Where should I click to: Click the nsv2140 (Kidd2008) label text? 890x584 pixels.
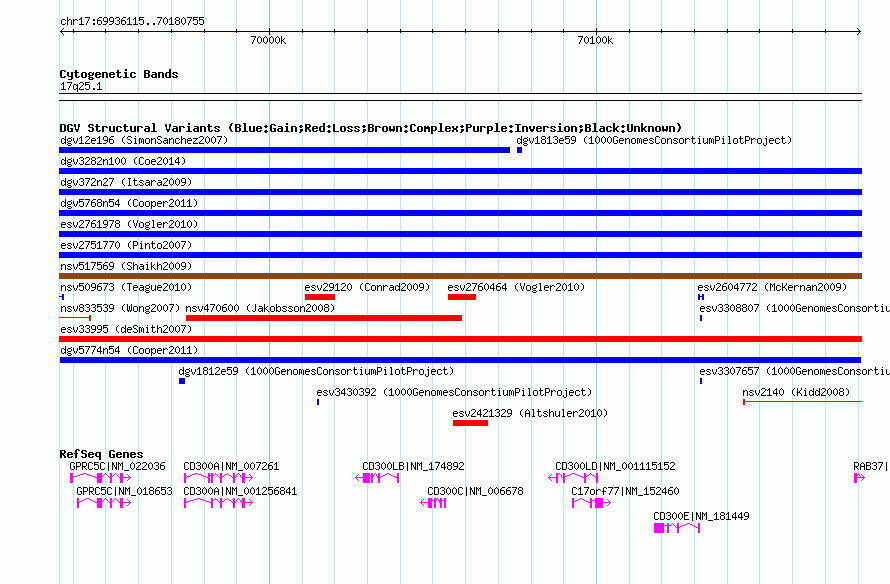coord(796,392)
